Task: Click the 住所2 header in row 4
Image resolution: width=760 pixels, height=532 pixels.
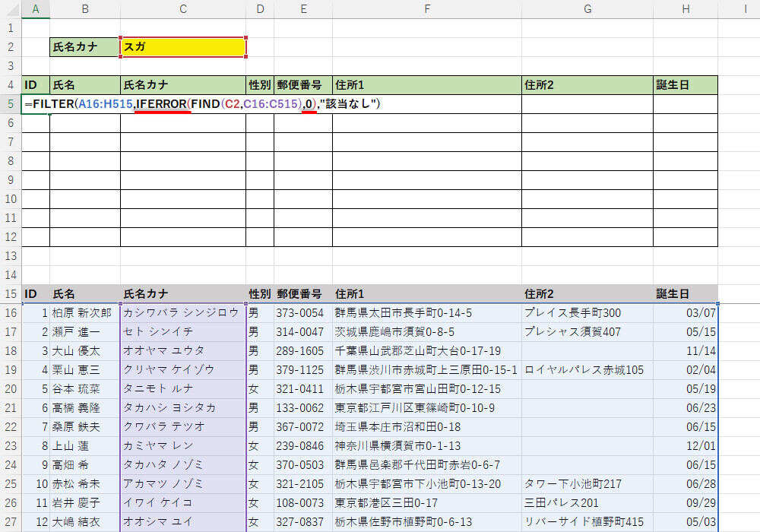Action: click(x=587, y=85)
